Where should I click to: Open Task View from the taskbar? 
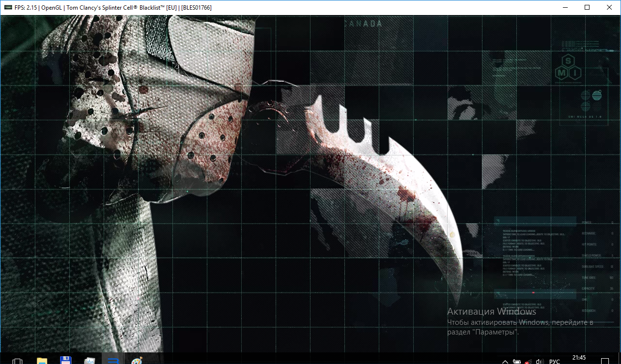click(x=17, y=361)
